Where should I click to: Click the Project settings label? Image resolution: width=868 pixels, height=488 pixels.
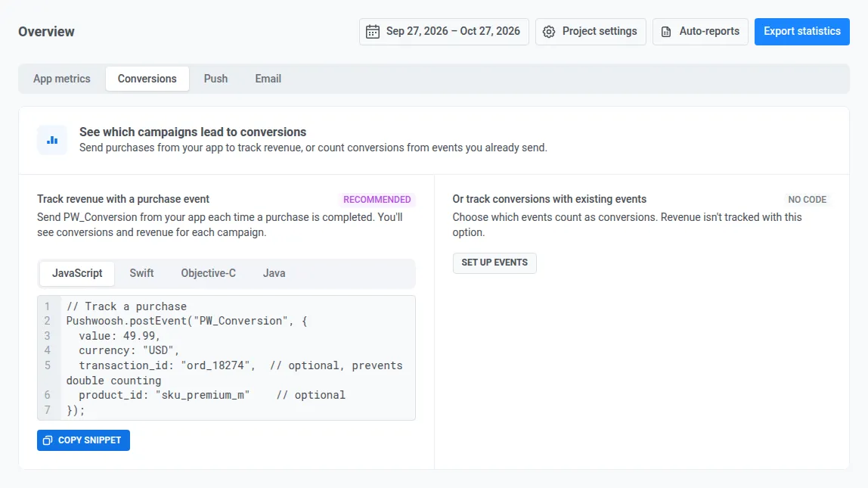(600, 32)
